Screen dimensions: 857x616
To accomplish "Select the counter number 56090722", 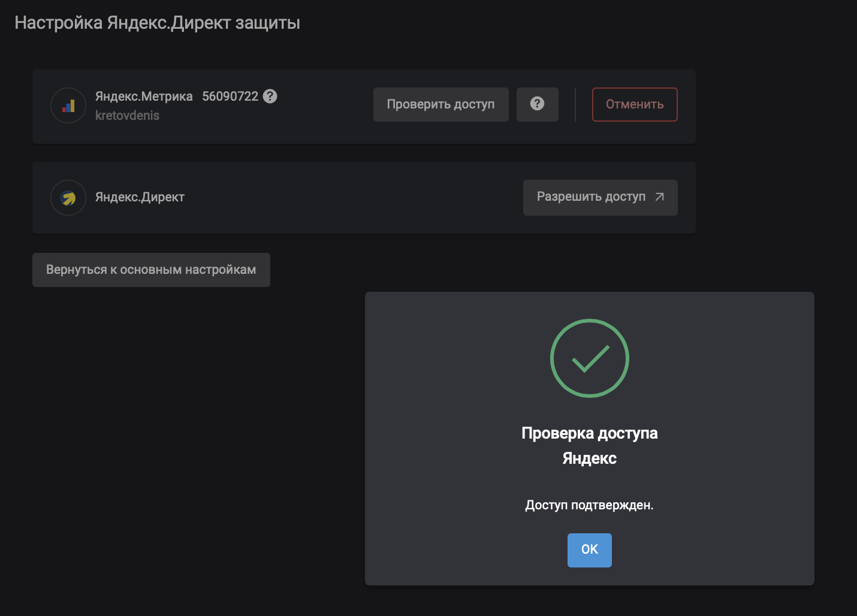I will [x=230, y=96].
